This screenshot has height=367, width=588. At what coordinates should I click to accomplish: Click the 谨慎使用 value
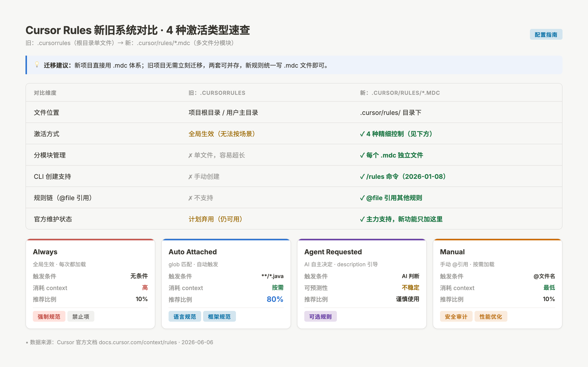pos(408,299)
